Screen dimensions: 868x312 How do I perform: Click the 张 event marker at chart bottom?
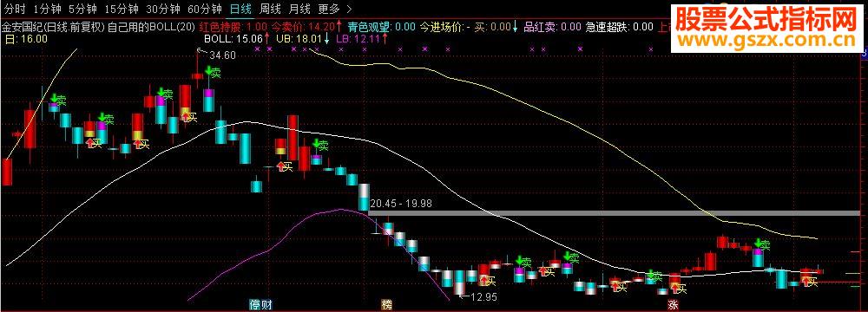tap(674, 305)
